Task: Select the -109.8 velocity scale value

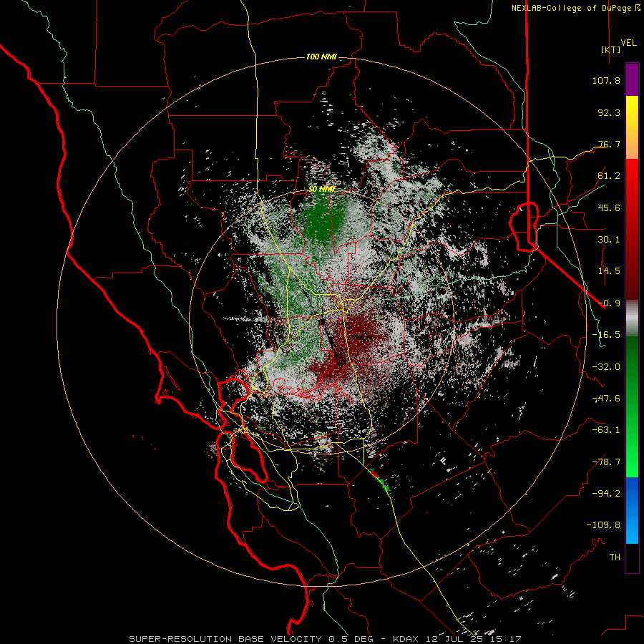Action: [603, 525]
